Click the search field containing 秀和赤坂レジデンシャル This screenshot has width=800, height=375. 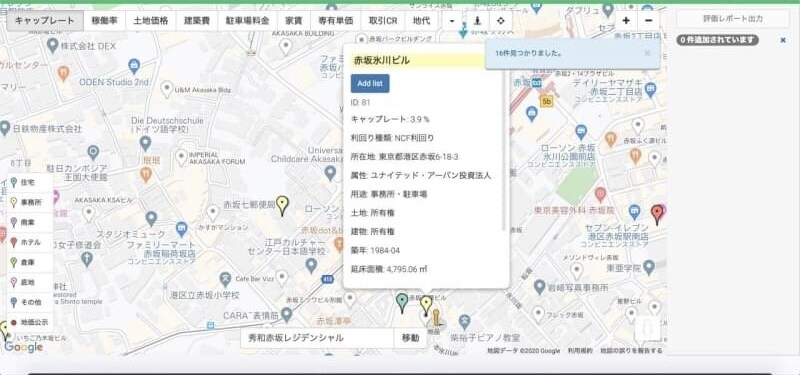click(317, 338)
